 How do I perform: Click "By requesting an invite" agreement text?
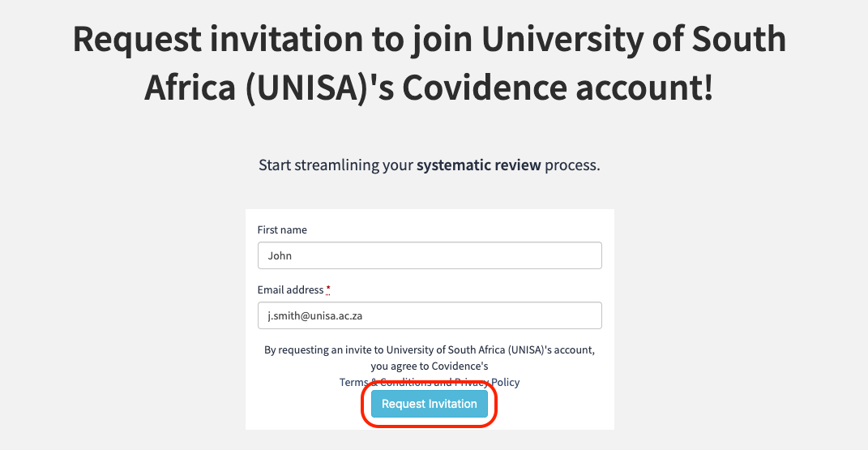(314, 350)
